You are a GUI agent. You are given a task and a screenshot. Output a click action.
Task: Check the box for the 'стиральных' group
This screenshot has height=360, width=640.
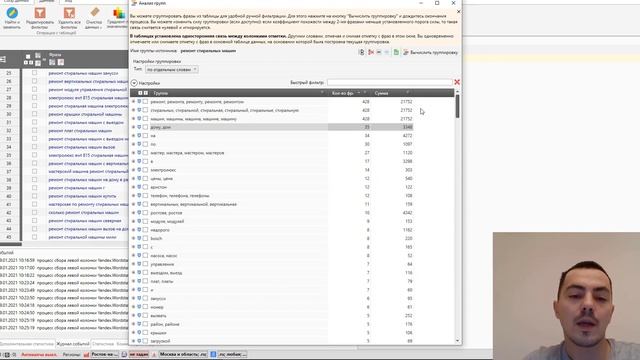(x=145, y=110)
